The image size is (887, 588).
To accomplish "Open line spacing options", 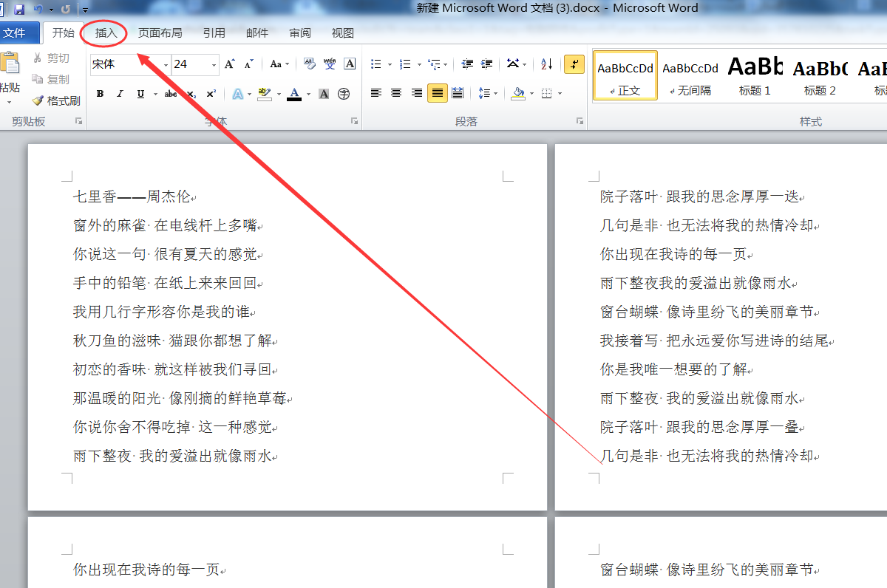I will coord(484,93).
